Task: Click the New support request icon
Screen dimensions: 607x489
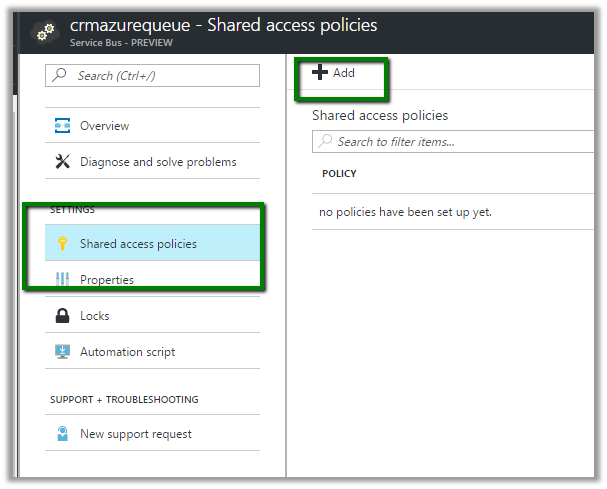Action: pyautogui.click(x=62, y=434)
